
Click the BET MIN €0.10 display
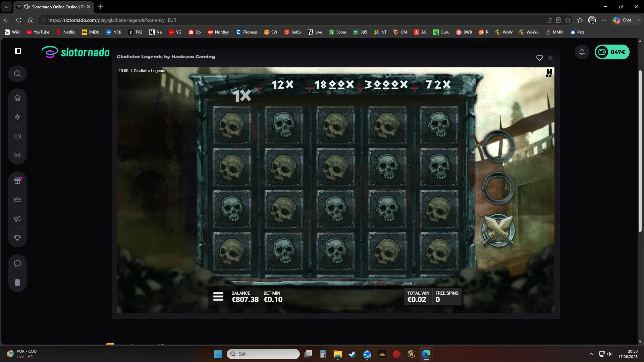click(273, 297)
